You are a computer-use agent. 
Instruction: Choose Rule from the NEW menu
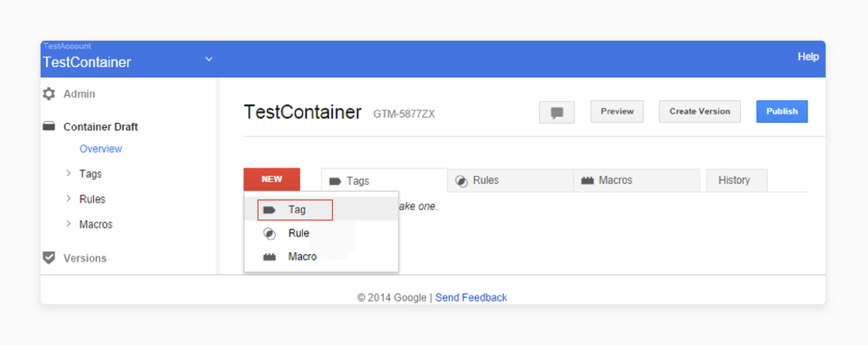click(x=321, y=233)
